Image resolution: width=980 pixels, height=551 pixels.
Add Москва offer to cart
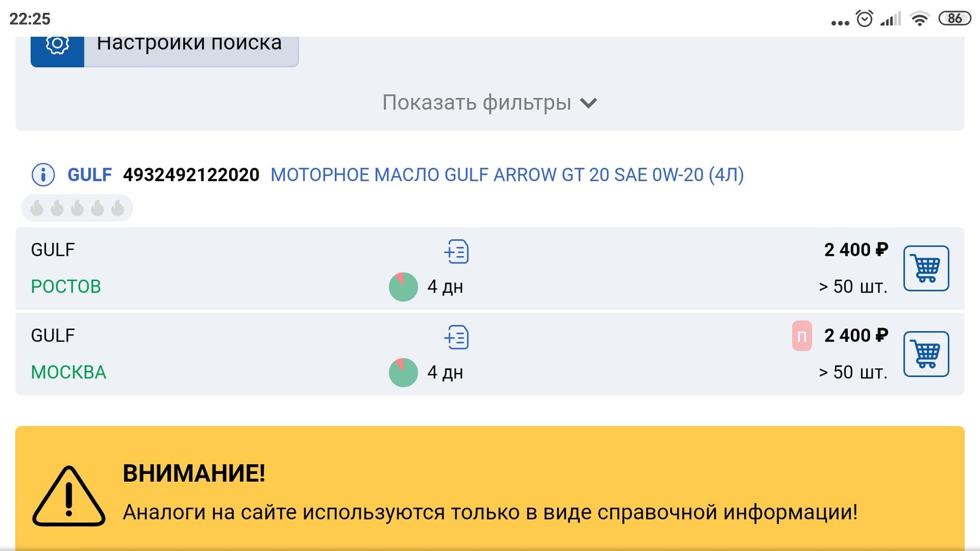tap(926, 354)
